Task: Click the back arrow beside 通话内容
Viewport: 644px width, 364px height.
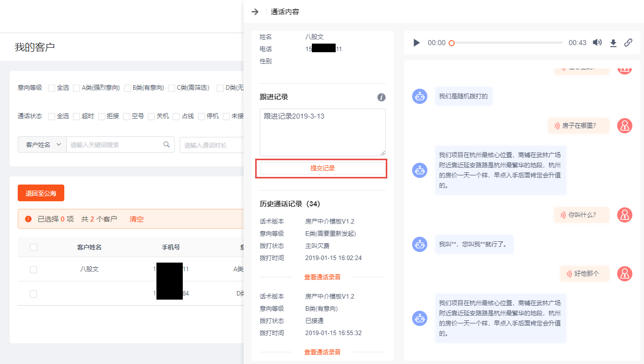Action: click(255, 12)
